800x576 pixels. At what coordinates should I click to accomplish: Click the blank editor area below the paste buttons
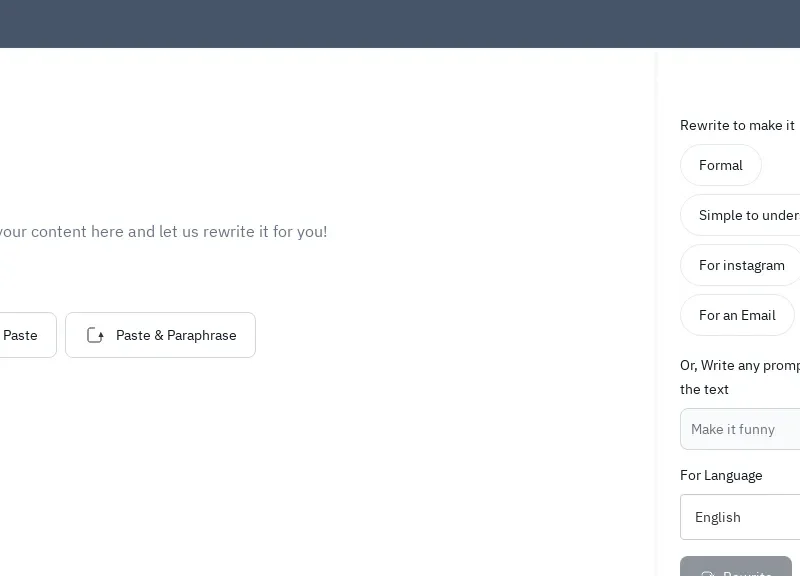[300, 460]
